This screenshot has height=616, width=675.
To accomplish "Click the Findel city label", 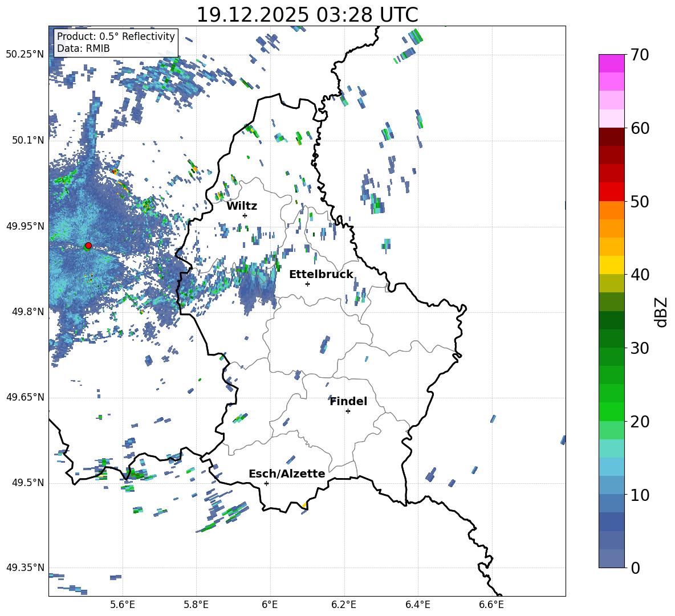I will 348,401.
